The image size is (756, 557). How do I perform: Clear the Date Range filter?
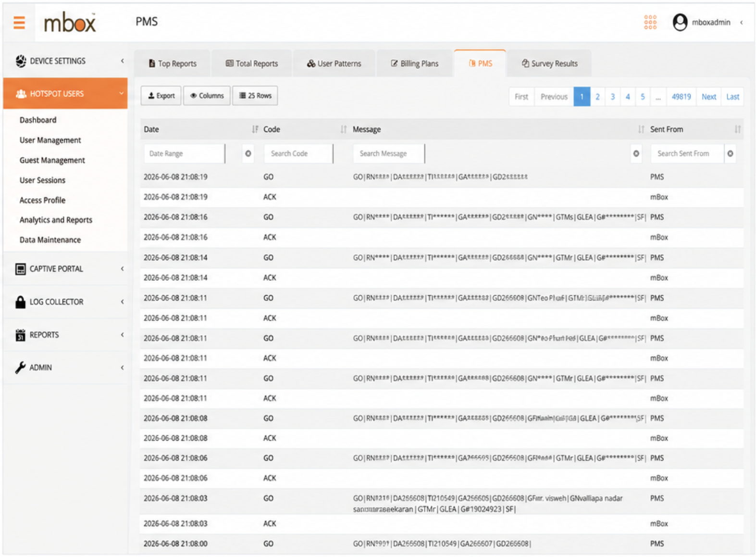248,153
